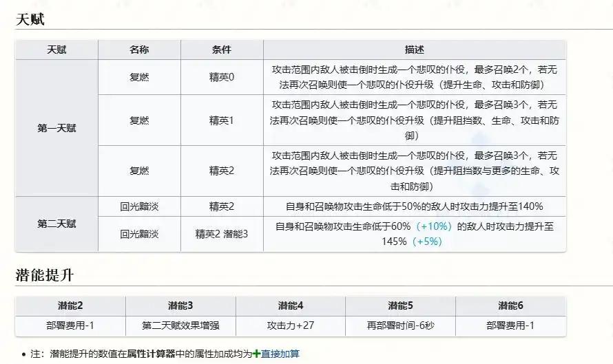Click the 潜能6 column header
This screenshot has height=364, width=613.
coord(510,306)
